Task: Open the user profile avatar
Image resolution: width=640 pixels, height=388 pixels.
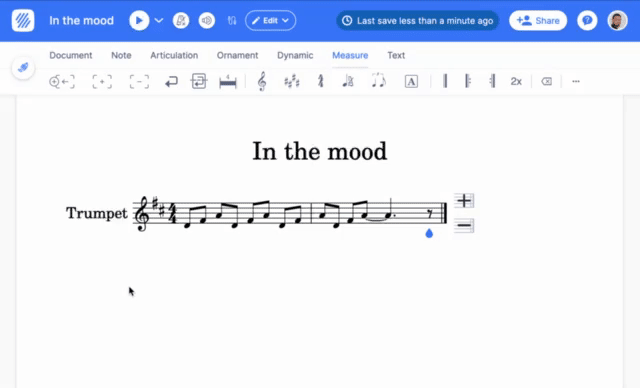Action: pos(618,20)
